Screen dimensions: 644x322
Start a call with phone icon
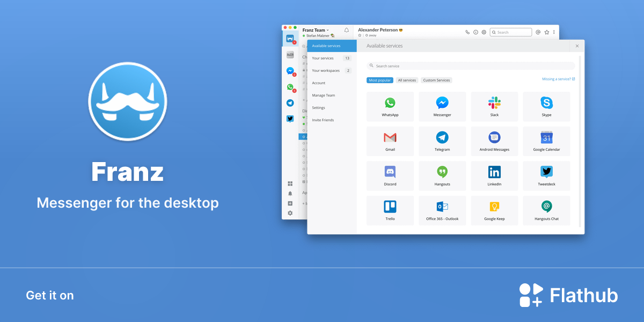(467, 32)
